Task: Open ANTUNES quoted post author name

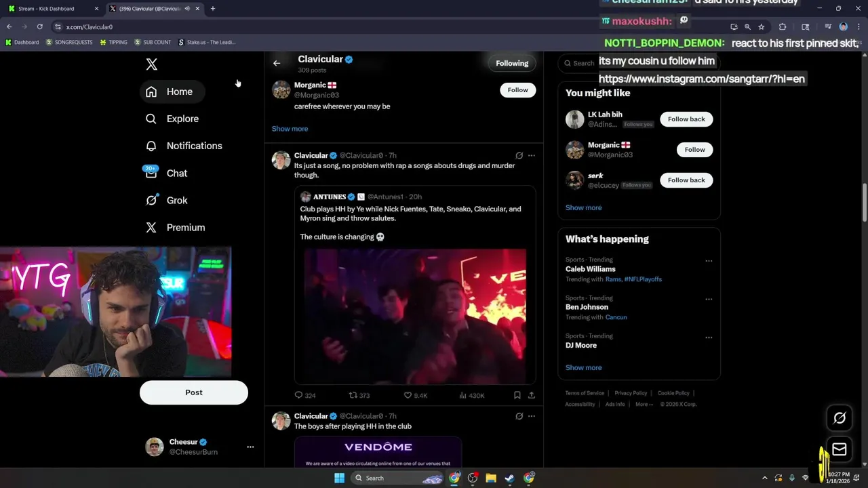Action: (330, 197)
